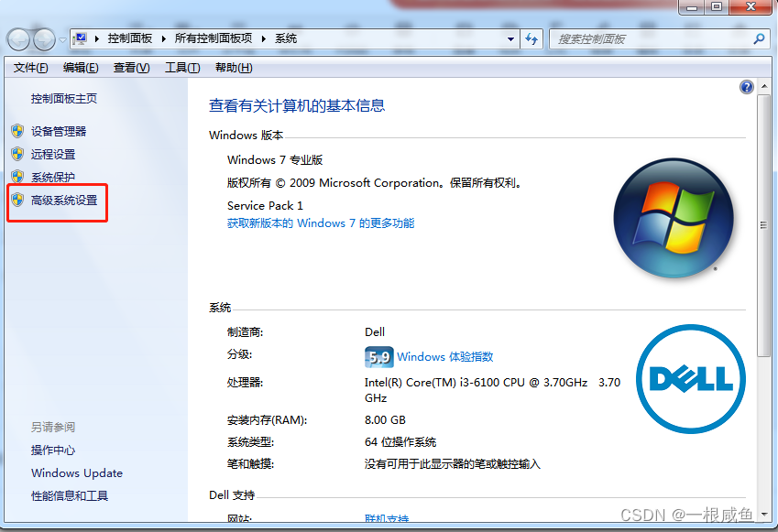Screen dimensions: 778x532
Task: Open the 帮助(H) menu
Action: (234, 68)
